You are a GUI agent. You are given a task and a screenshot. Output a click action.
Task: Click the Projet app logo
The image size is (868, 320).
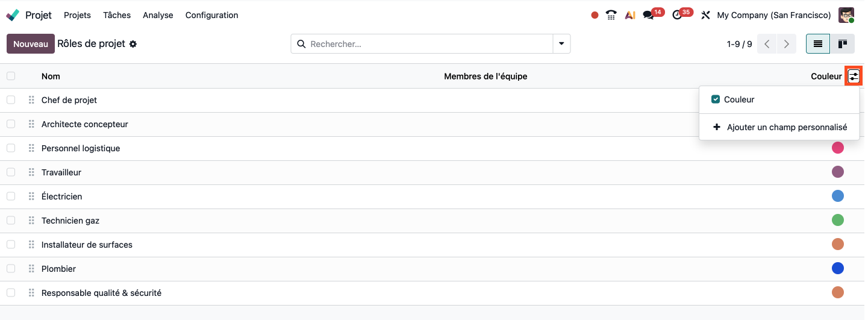pos(13,15)
